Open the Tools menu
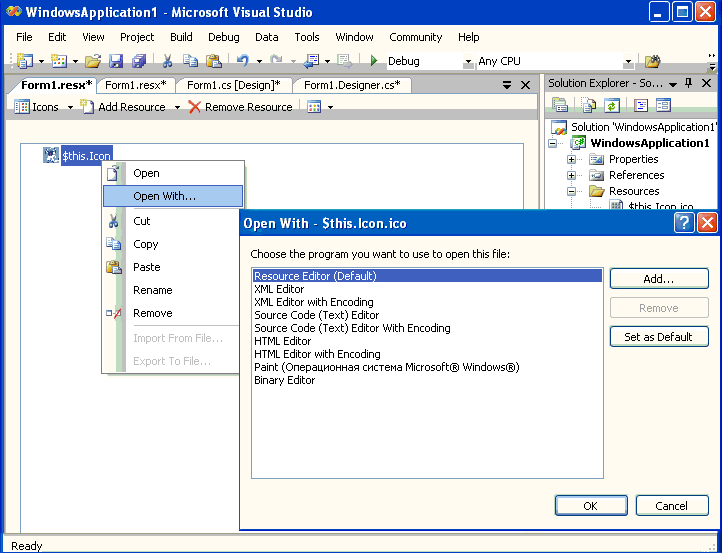722x553 pixels. [307, 37]
